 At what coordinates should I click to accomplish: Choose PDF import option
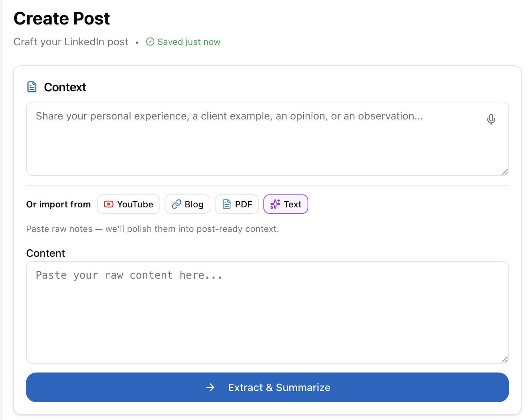click(x=237, y=204)
